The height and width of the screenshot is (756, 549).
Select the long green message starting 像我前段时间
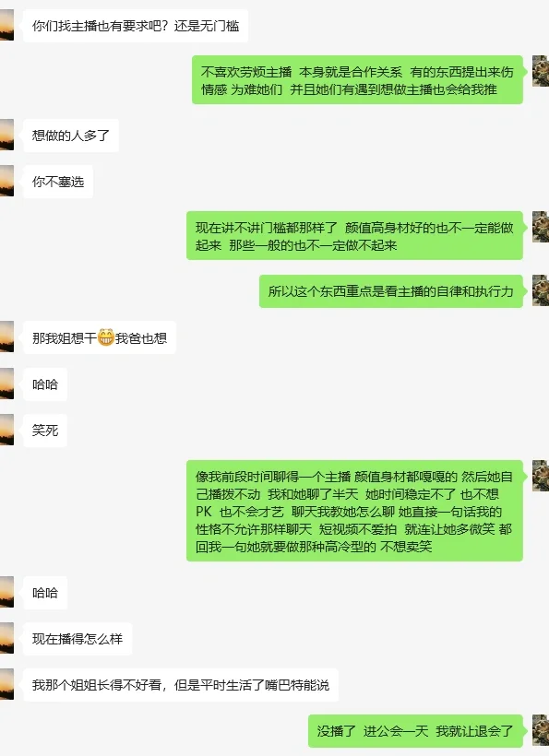[x=354, y=511]
